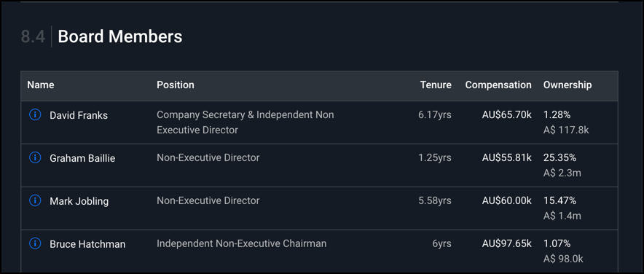Open David Franks' name link
The height and width of the screenshot is (274, 644).
coord(79,115)
